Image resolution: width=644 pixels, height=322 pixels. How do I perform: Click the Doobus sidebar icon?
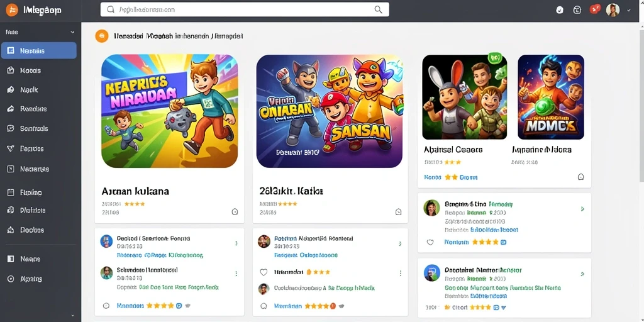point(11,230)
